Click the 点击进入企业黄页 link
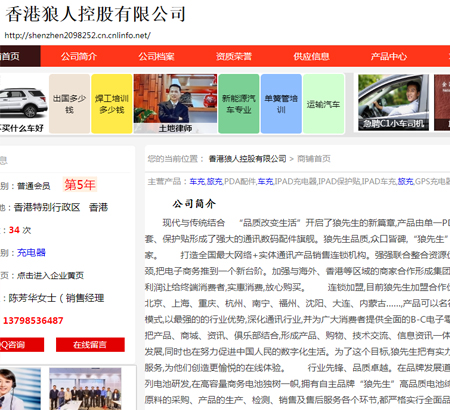 [50, 275]
